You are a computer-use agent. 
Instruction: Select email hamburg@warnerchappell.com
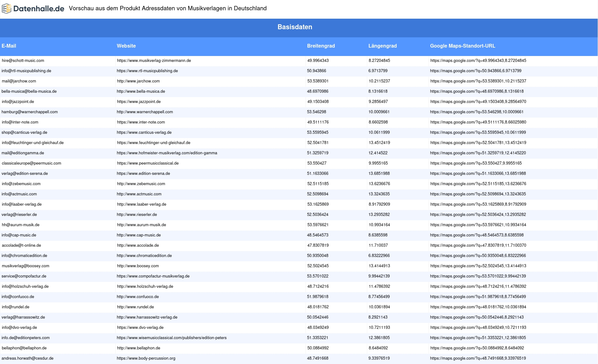coord(30,112)
